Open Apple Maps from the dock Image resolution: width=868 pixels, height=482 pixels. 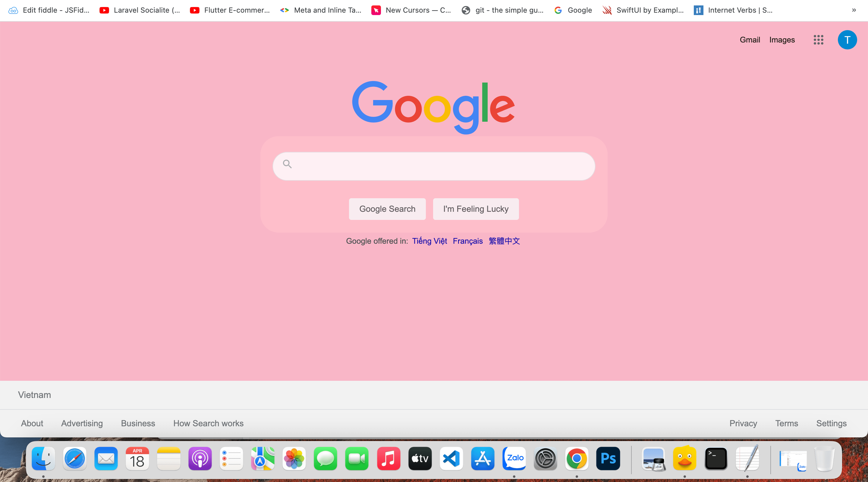pyautogui.click(x=262, y=459)
